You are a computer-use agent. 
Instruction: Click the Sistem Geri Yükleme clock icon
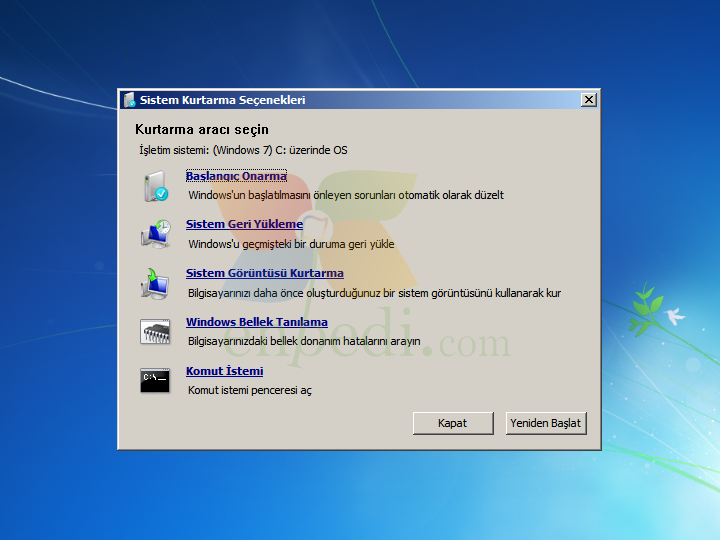(156, 234)
